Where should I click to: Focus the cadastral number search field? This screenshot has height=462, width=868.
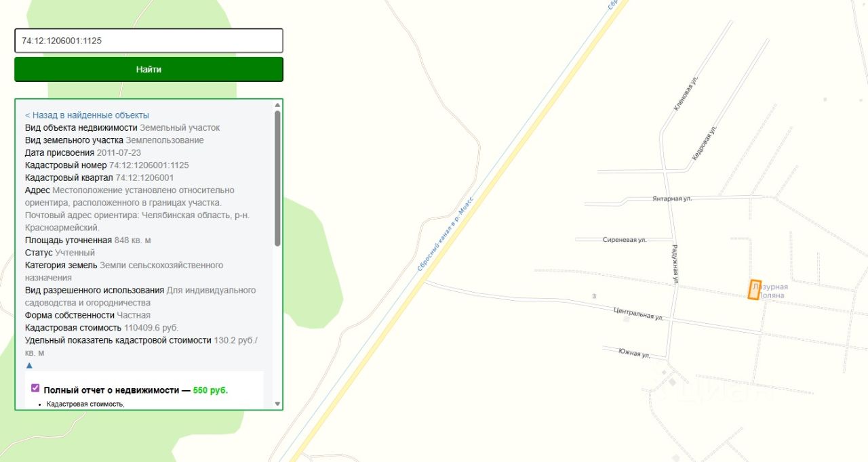[149, 41]
